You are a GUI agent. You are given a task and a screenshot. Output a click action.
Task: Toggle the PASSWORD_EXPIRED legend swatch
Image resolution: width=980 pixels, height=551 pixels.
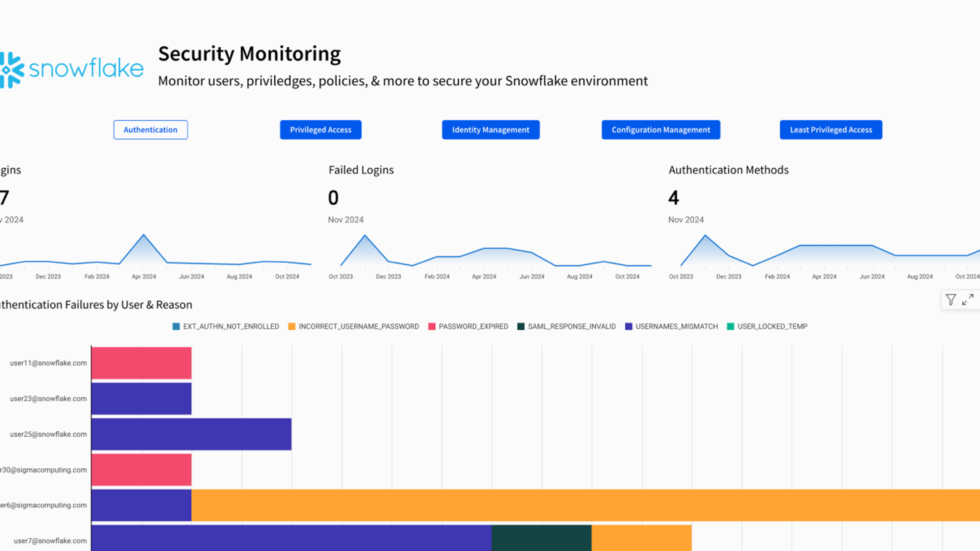click(x=432, y=326)
